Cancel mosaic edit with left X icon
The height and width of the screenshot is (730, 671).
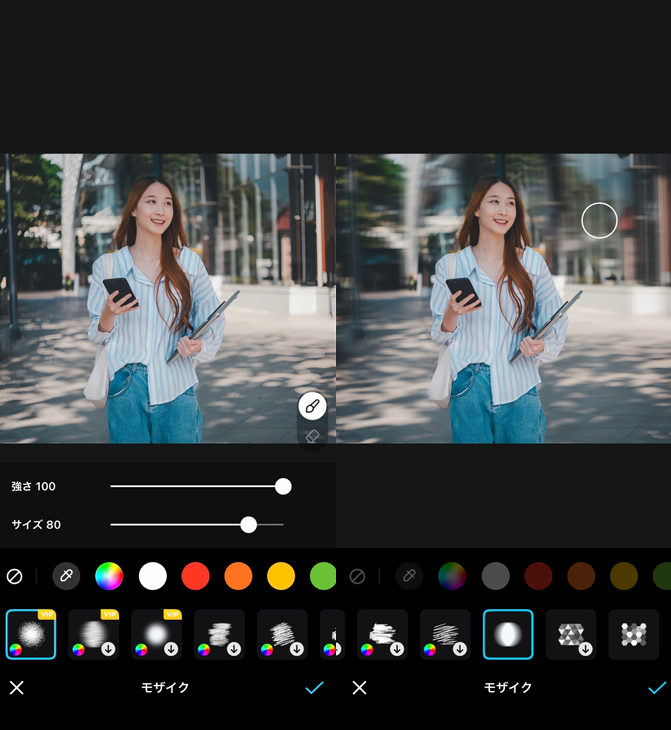[x=16, y=688]
